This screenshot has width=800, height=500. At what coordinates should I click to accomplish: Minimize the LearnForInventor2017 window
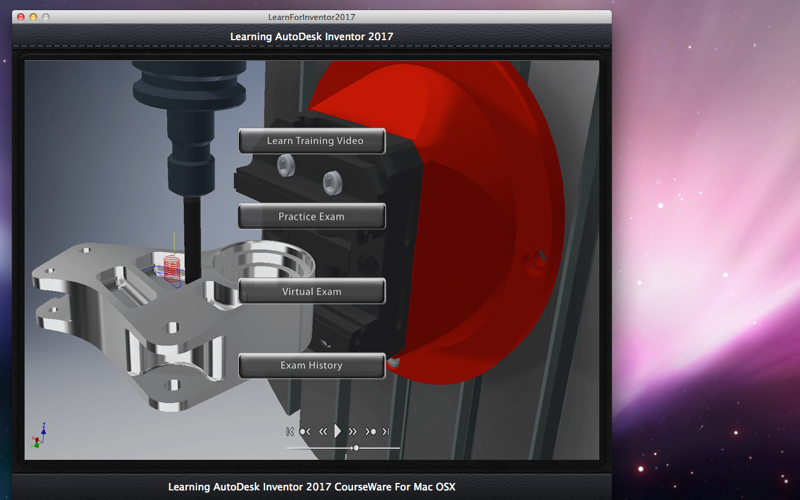tap(33, 17)
